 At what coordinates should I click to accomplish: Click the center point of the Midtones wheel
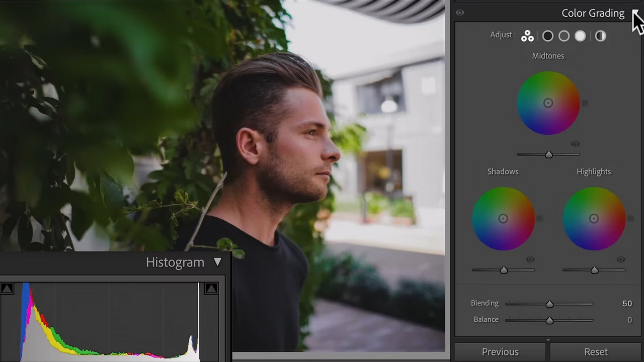pyautogui.click(x=548, y=103)
